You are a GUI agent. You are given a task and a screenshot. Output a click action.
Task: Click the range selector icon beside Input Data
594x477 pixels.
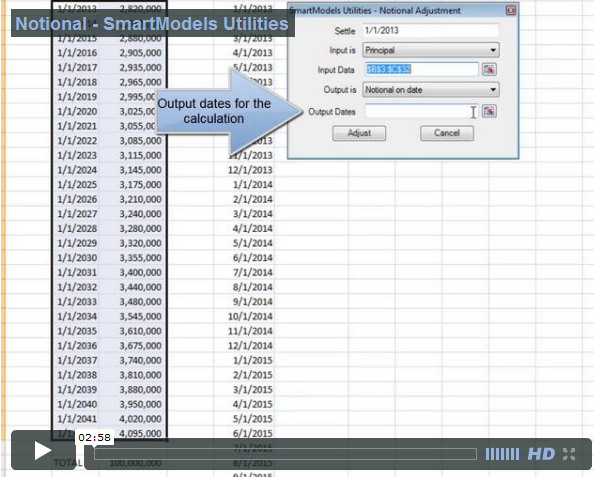tap(489, 69)
